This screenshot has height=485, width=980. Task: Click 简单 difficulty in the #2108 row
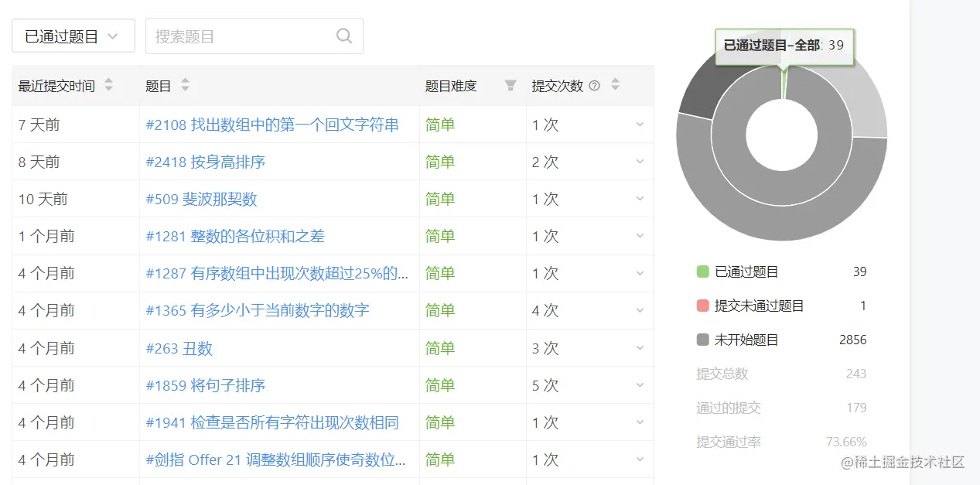pyautogui.click(x=440, y=125)
